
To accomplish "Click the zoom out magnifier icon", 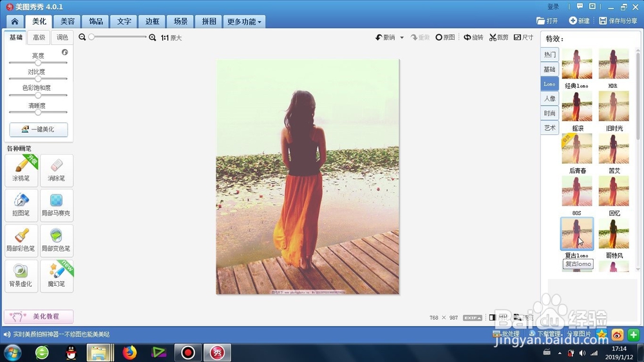I will click(82, 37).
